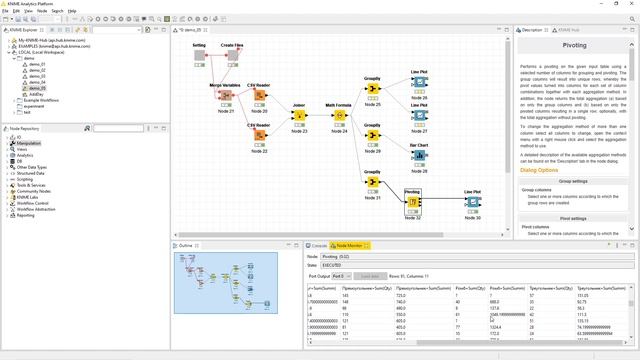640x360 pixels.
Task: Click the Pivot settings section header
Action: coord(573,219)
